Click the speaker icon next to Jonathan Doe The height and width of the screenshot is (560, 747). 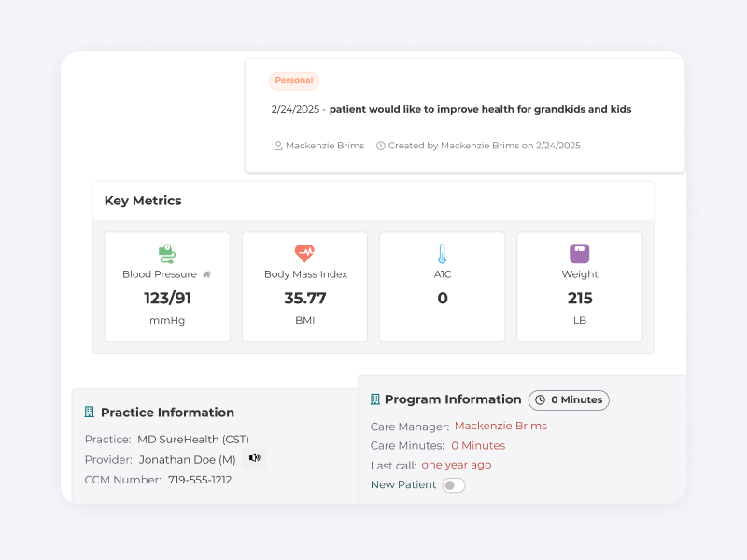(x=254, y=458)
